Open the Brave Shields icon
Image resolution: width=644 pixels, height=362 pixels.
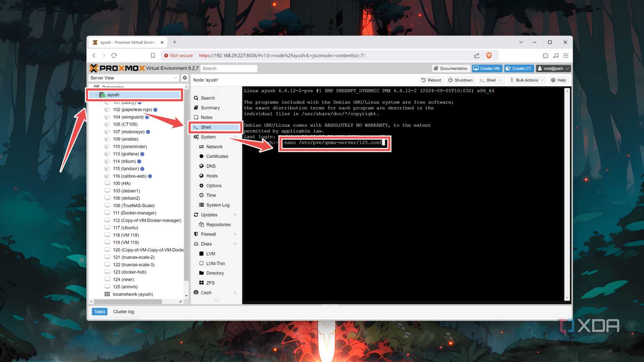coord(489,55)
